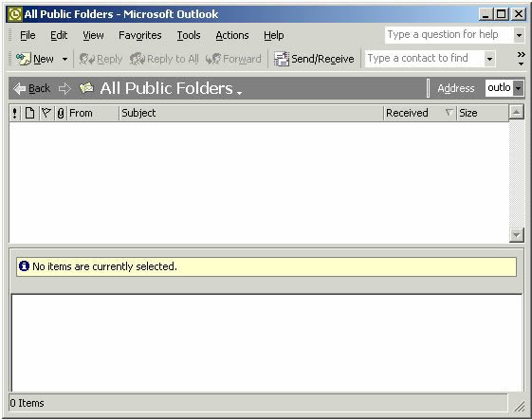Maximize the Outlook window
The image size is (532, 420).
502,14
